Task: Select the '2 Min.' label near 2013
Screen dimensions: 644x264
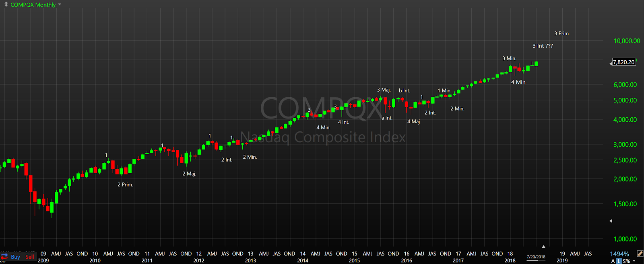Action: (x=250, y=157)
